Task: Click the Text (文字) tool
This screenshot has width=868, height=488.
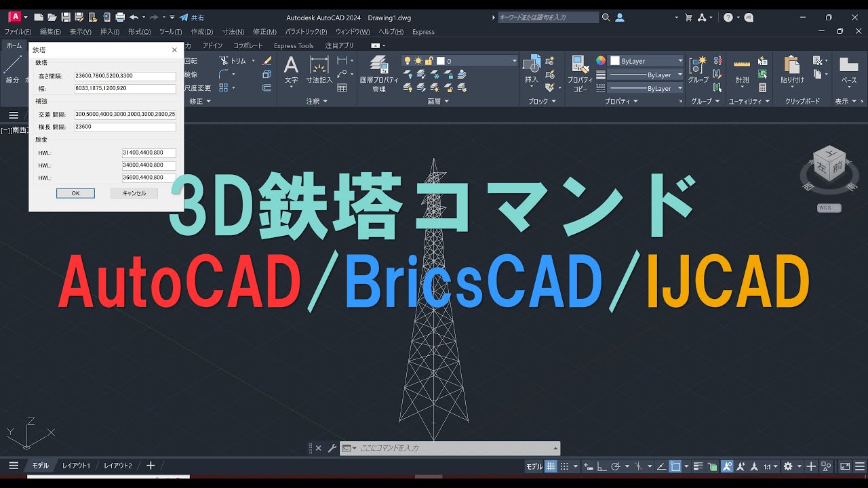Action: (291, 70)
